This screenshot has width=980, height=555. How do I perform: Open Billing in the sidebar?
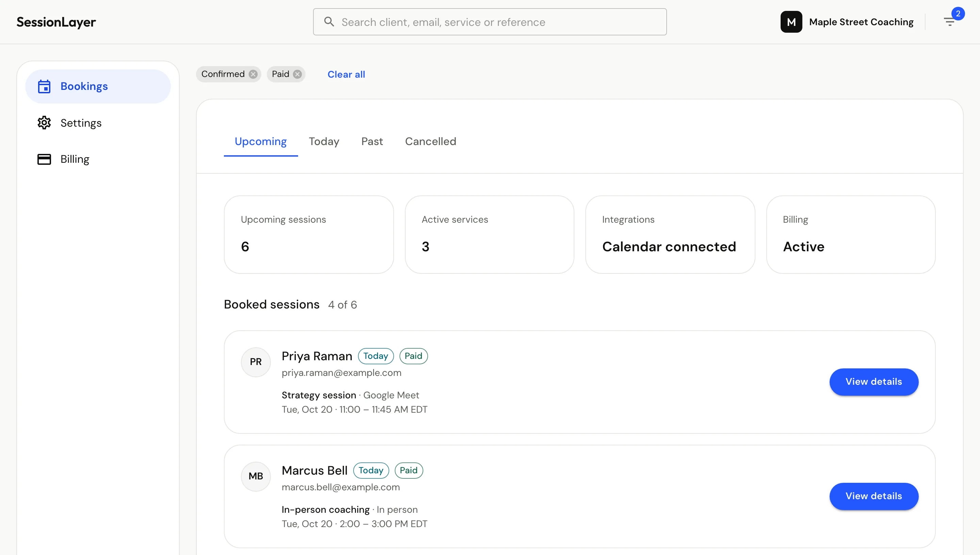coord(98,159)
